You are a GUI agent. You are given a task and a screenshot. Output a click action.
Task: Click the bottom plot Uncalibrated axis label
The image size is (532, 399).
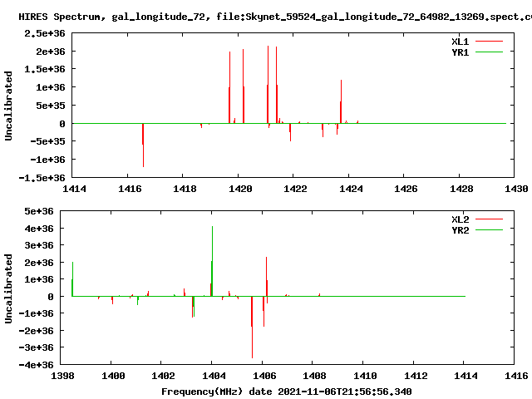[8, 288]
